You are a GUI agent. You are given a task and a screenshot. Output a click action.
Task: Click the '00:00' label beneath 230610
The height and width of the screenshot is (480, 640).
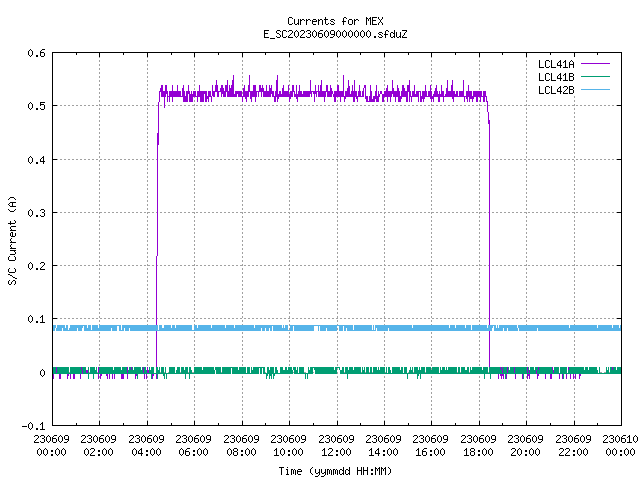(x=620, y=452)
